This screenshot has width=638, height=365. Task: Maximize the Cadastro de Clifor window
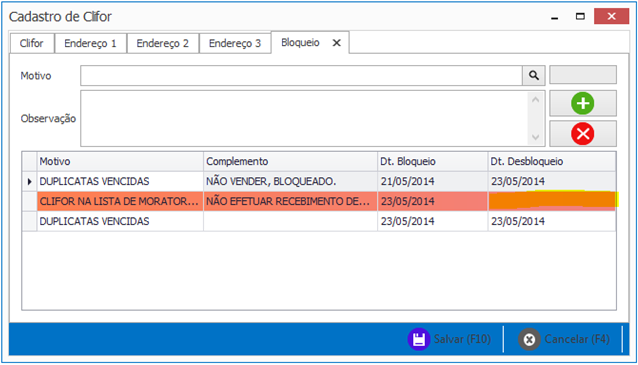580,16
